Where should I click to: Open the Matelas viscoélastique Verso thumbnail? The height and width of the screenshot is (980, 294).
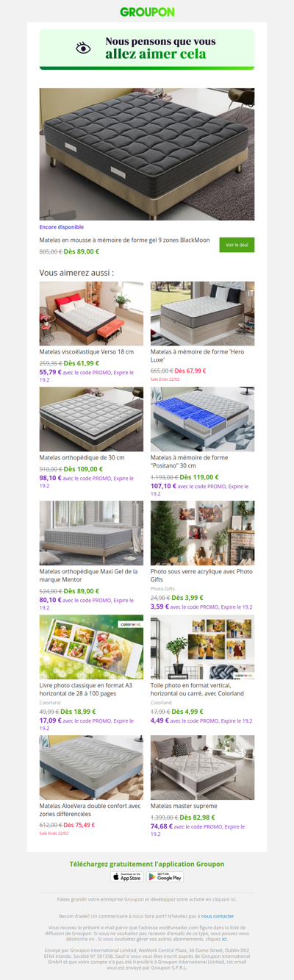point(91,313)
